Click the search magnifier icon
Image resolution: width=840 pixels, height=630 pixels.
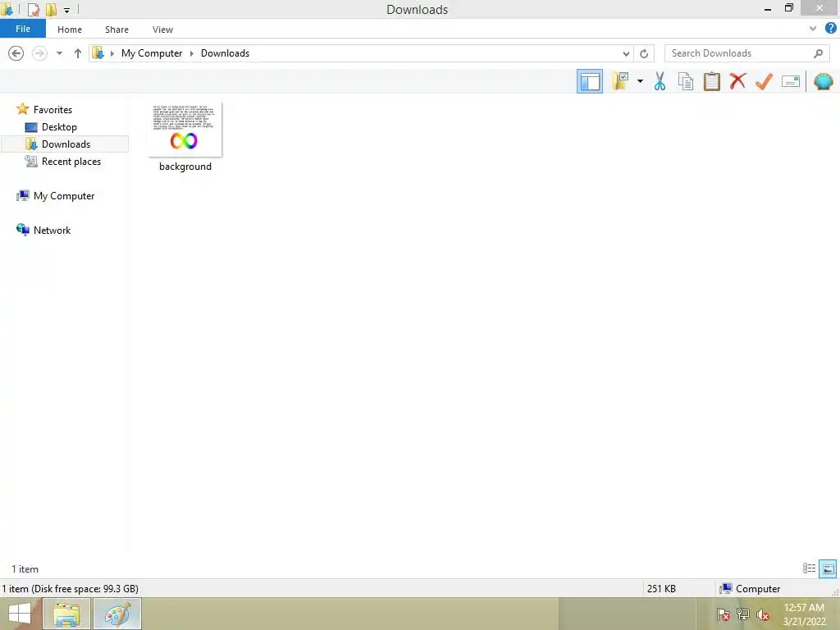[x=818, y=53]
